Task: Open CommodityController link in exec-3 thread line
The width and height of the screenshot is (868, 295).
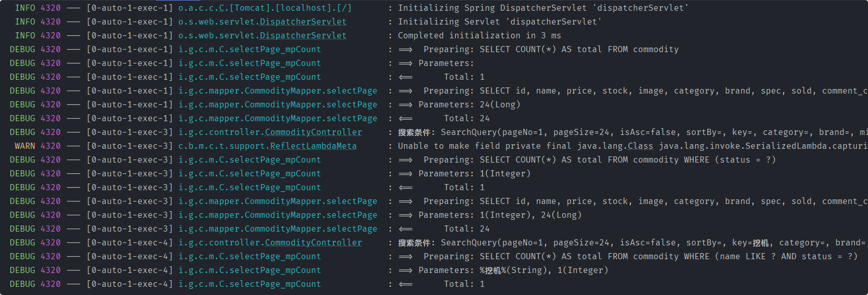Action: (x=313, y=132)
